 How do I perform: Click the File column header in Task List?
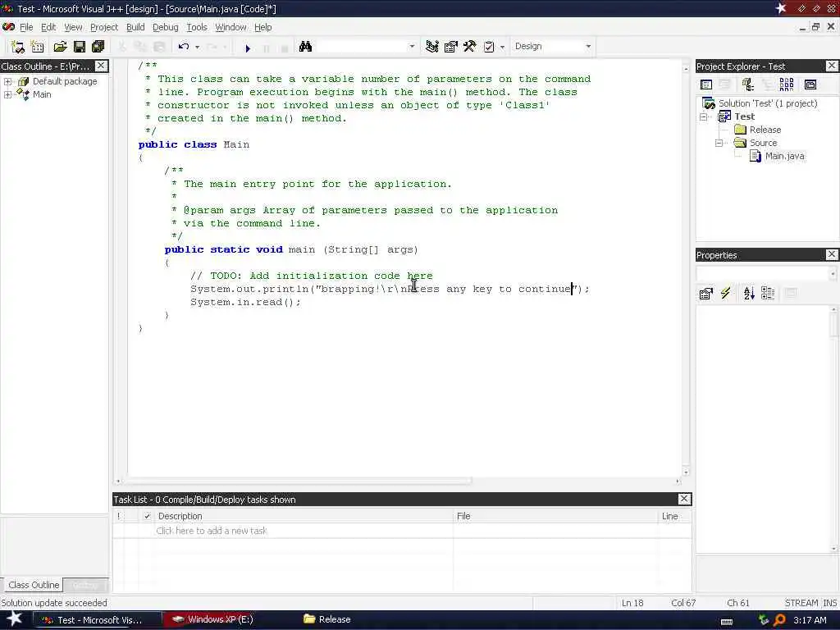556,516
